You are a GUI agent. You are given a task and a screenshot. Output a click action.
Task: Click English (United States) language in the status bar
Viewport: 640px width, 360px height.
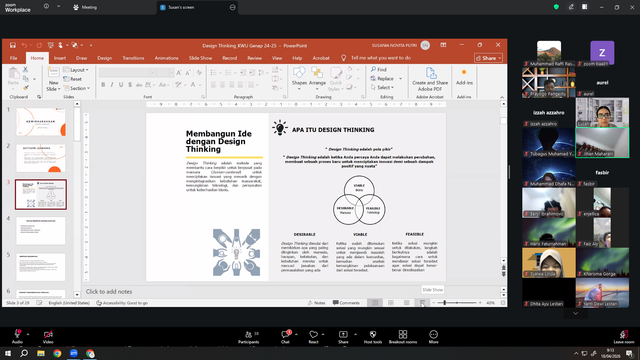click(69, 303)
